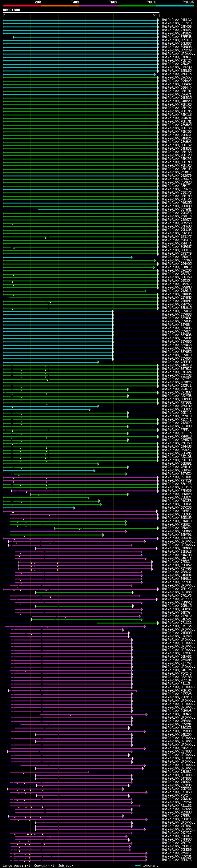The height and width of the screenshot is (868, 197).
Task: Click the cyan ~100% identity legend segment
Action: tap(175, 6)
